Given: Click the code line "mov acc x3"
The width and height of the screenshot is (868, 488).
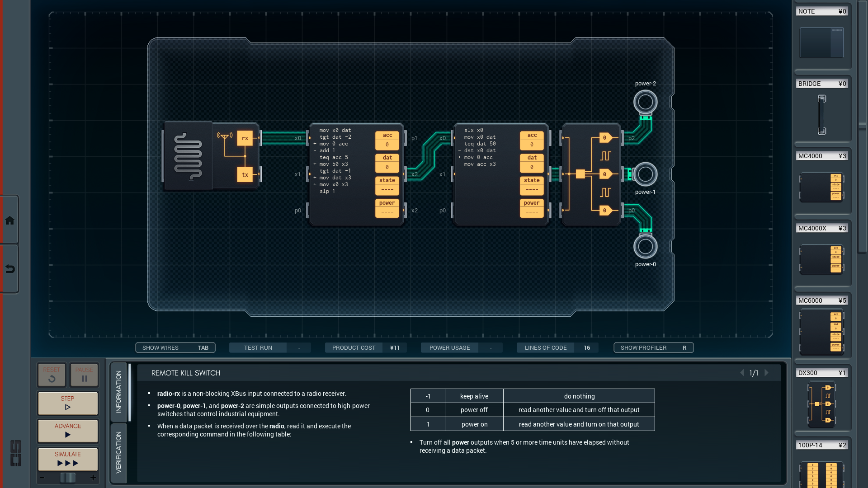Looking at the screenshot, I should pyautogui.click(x=480, y=164).
